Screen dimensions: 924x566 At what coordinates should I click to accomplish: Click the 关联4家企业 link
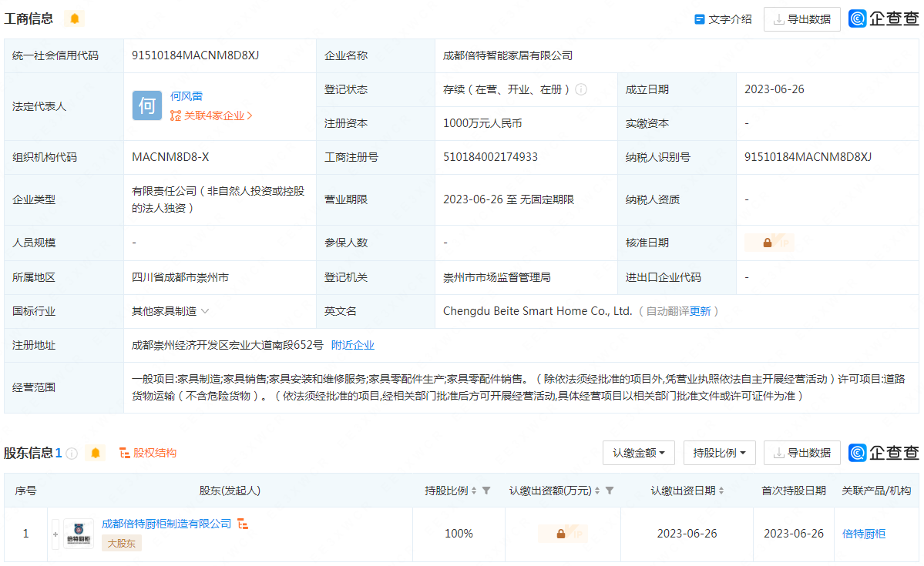(212, 116)
